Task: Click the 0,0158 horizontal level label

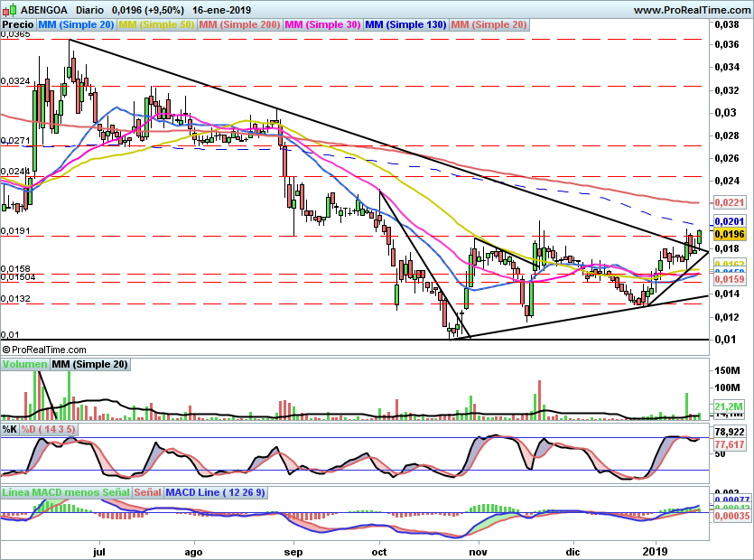Action: (15, 269)
